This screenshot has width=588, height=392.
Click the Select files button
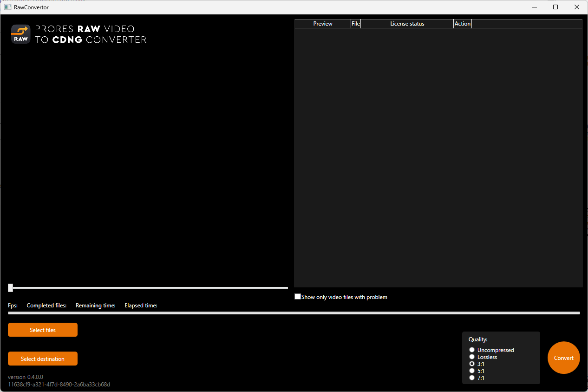[x=42, y=329]
